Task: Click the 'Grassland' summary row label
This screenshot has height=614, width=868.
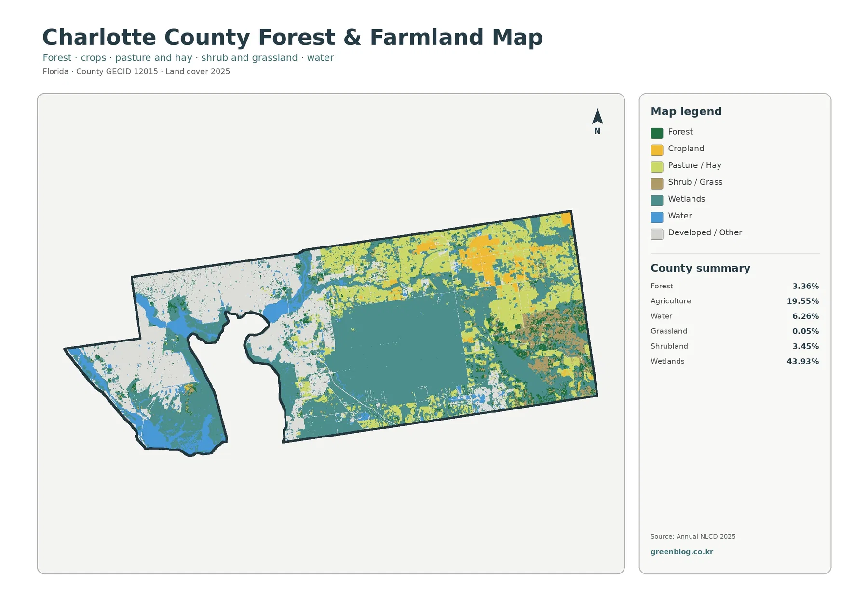Action: tap(668, 331)
